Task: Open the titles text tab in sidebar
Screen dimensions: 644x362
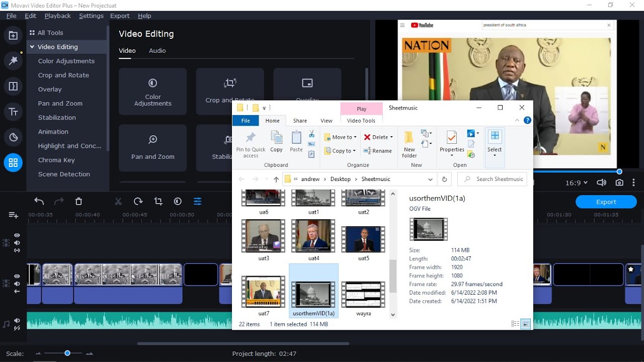Action: click(13, 112)
